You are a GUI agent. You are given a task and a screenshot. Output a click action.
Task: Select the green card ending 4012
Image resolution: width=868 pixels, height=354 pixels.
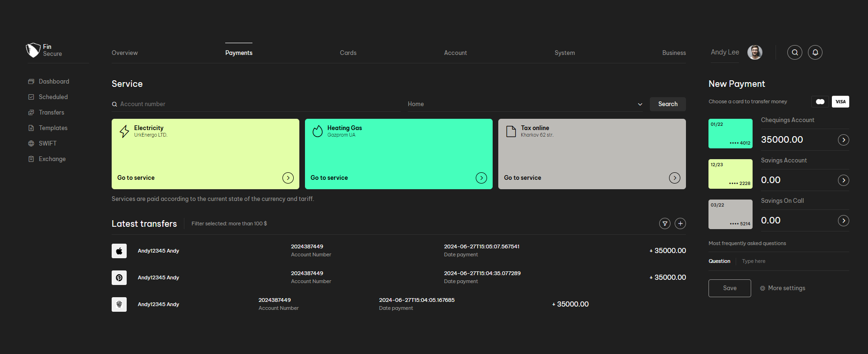[x=730, y=134]
